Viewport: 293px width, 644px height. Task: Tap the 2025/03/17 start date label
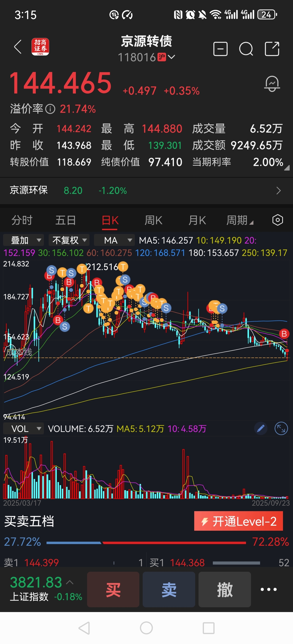(22, 503)
